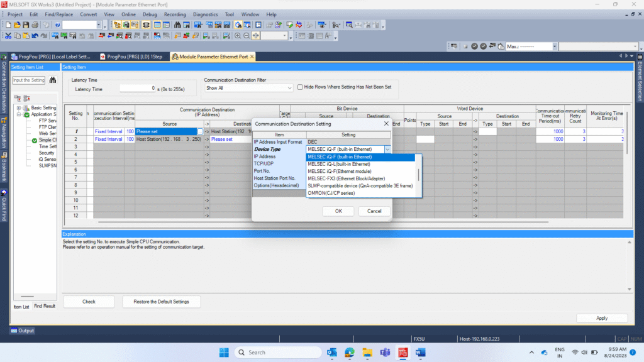The image size is (644, 362).
Task: Click the Print icon in toolbar
Action: [35, 25]
